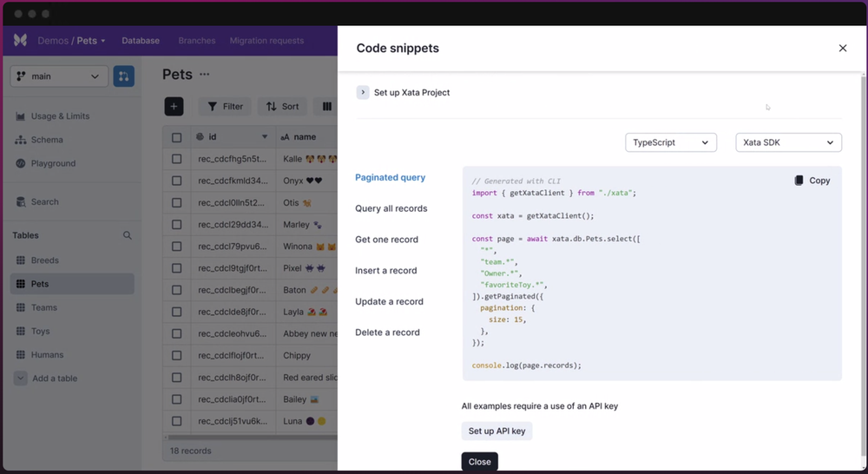Click the id column type icon
Image resolution: width=868 pixels, height=474 pixels.
click(x=200, y=137)
